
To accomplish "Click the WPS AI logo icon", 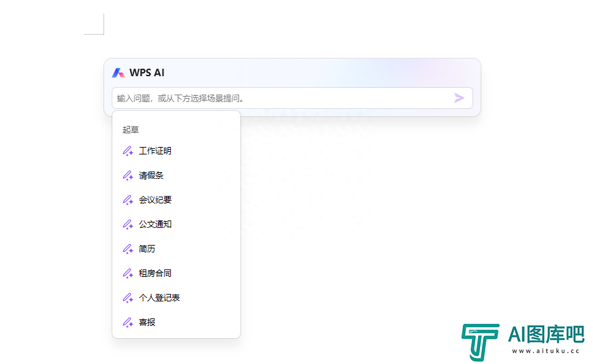I will coord(118,73).
